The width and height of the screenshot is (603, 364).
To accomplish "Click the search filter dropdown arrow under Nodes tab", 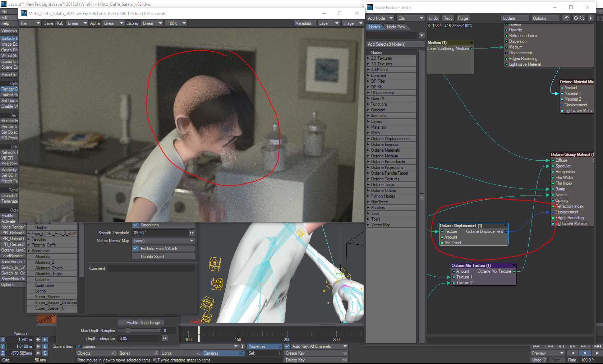I will click(422, 35).
